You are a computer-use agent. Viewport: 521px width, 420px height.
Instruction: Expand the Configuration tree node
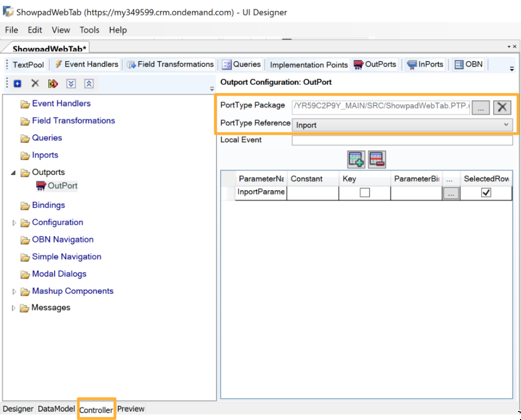click(14, 222)
